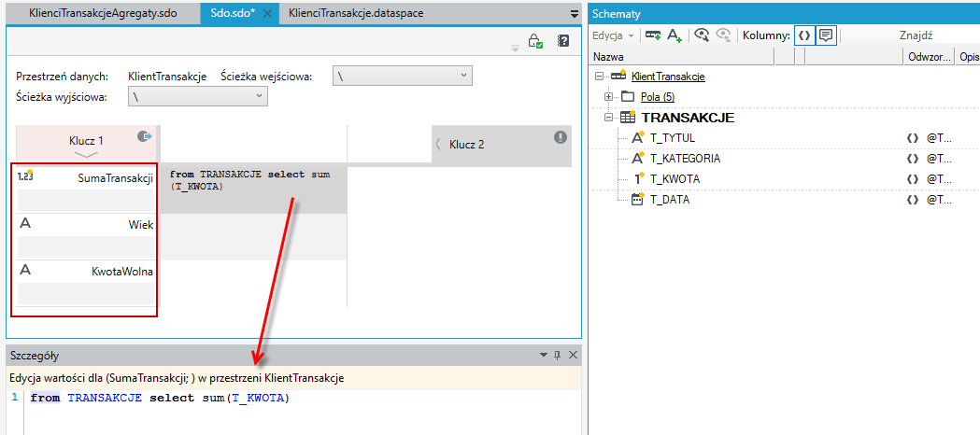Click the KlientTransakcje data space icon
The width and height of the screenshot is (980, 435).
(x=618, y=77)
